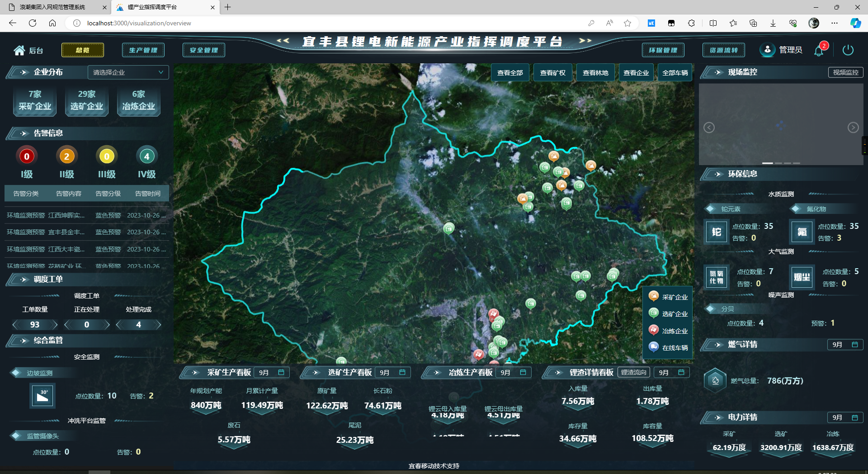Screen dimensions: 868x474
Task: Open 9月 month picker in 锂渣详情看板
Action: click(672, 373)
